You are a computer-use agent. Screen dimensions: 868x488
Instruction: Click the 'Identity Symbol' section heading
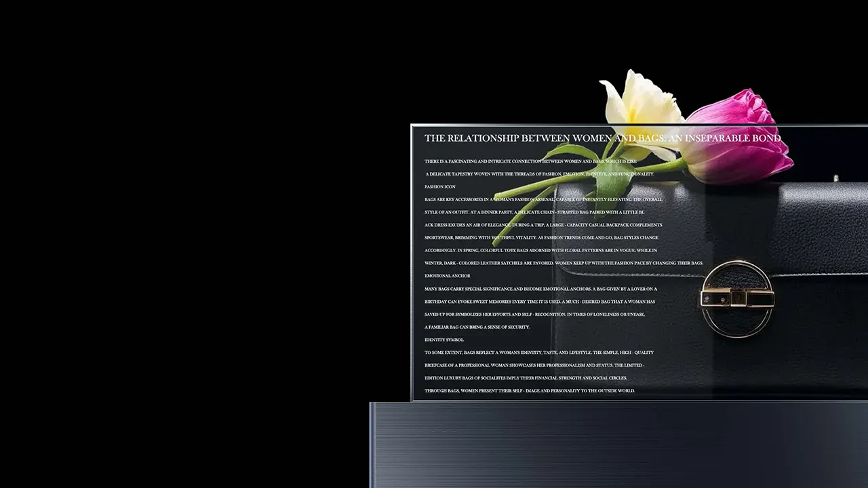[444, 340]
